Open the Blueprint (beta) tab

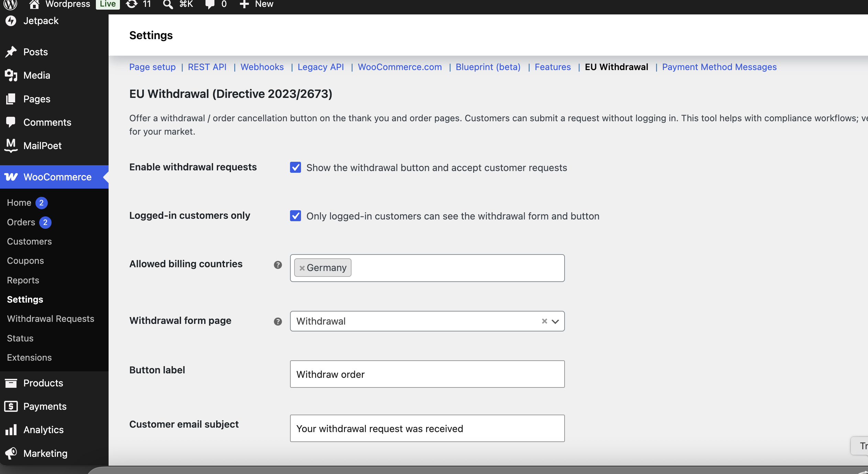488,67
